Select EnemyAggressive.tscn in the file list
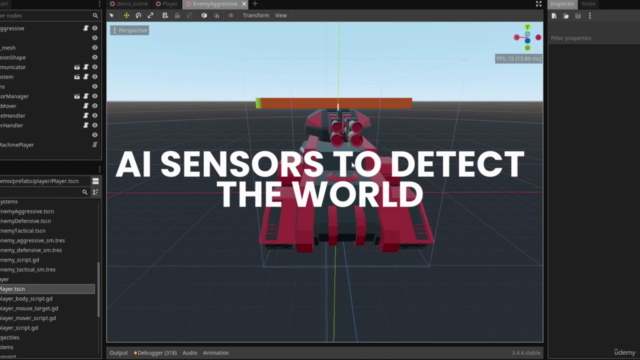Screen dimensions: 640x360 pyautogui.click(x=27, y=211)
